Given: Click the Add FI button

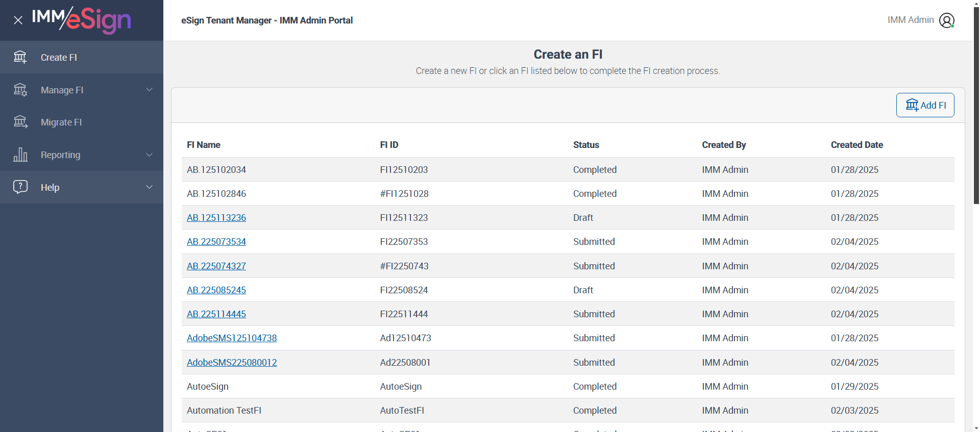Looking at the screenshot, I should pos(925,105).
